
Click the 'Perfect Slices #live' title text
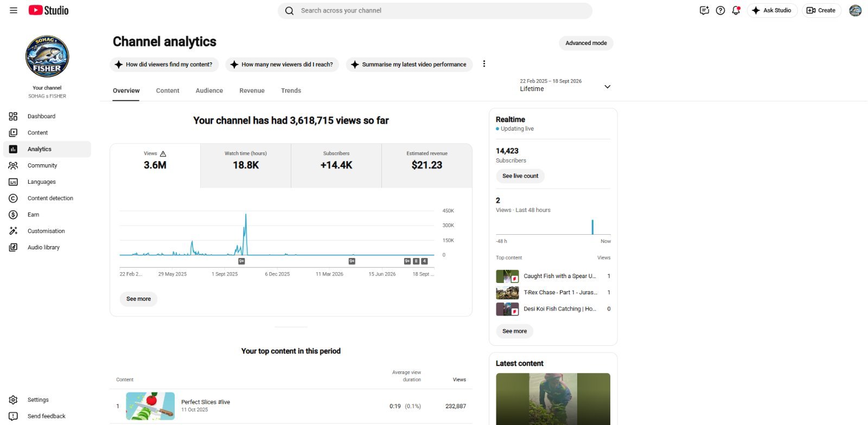pos(206,402)
